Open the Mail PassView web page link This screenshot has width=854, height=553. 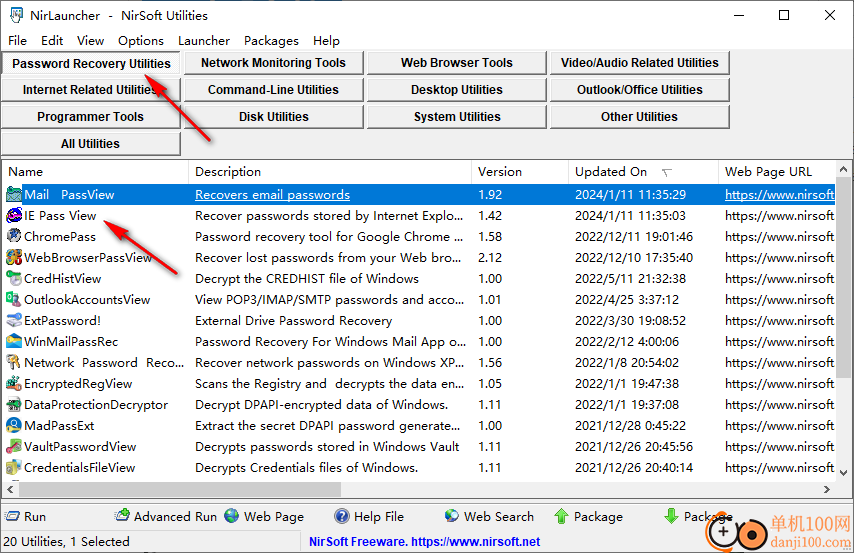click(779, 195)
